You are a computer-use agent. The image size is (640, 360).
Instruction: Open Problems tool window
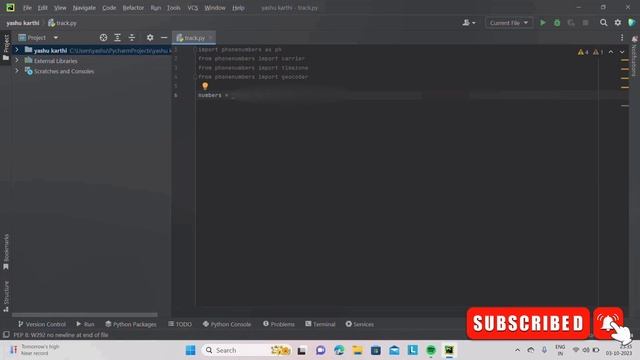[x=279, y=324]
